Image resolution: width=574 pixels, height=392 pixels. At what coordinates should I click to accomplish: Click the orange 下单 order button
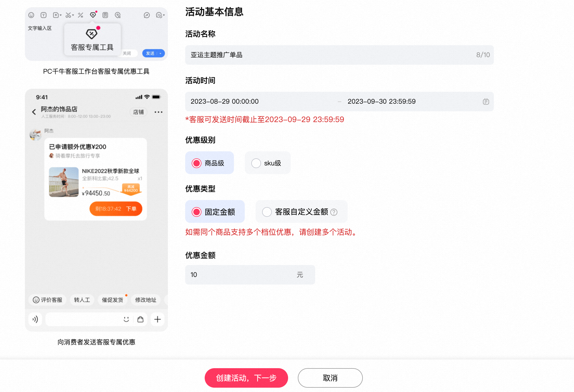pos(116,209)
